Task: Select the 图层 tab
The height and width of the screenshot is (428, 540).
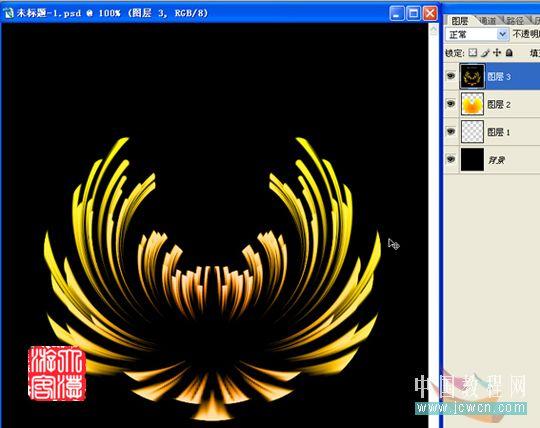Action: [460, 21]
